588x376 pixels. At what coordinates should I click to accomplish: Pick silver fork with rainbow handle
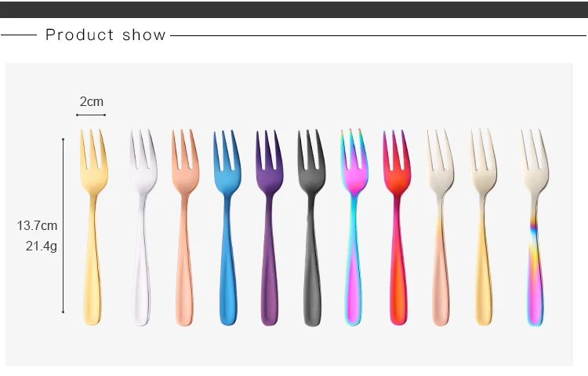(x=535, y=228)
